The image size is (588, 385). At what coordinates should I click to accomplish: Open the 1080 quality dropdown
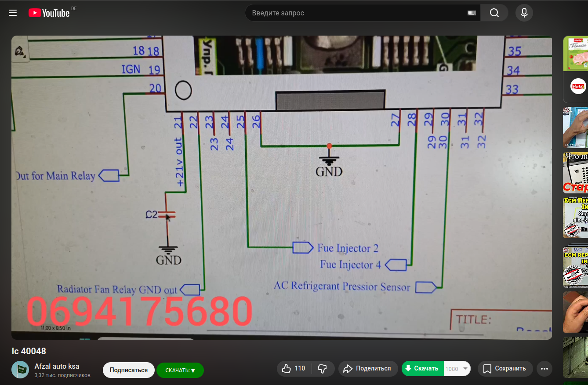coord(457,369)
